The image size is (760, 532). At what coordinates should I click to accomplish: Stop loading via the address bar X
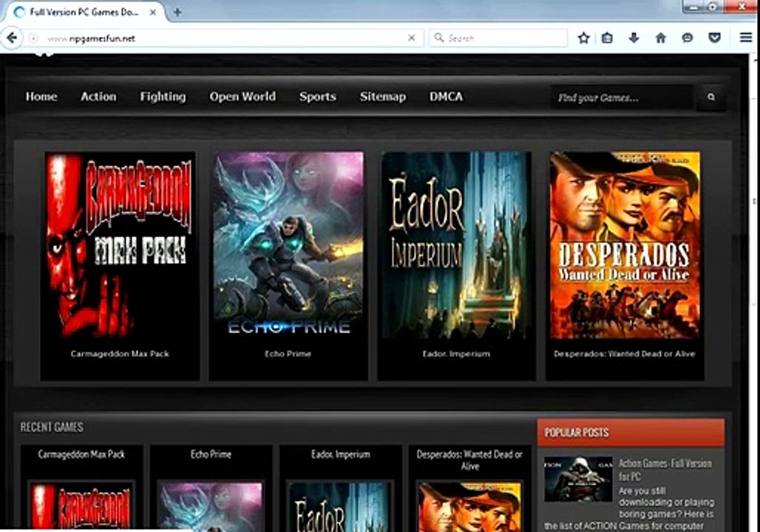(412, 38)
